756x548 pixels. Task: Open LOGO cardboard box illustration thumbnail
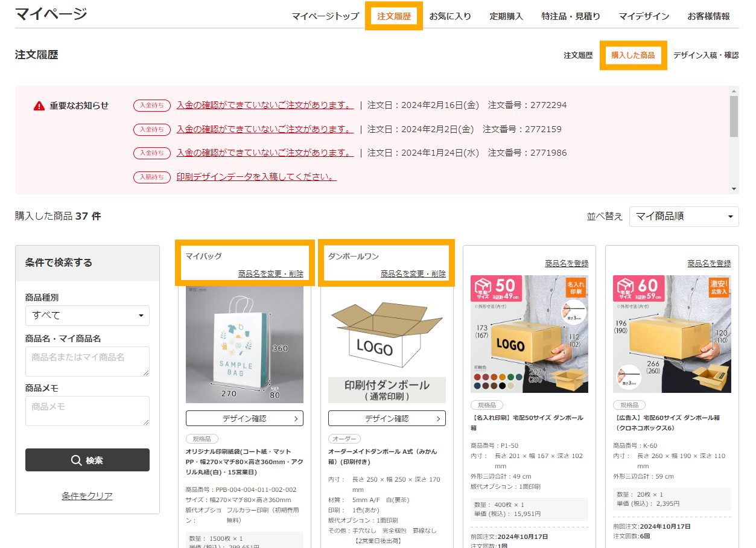tap(387, 344)
